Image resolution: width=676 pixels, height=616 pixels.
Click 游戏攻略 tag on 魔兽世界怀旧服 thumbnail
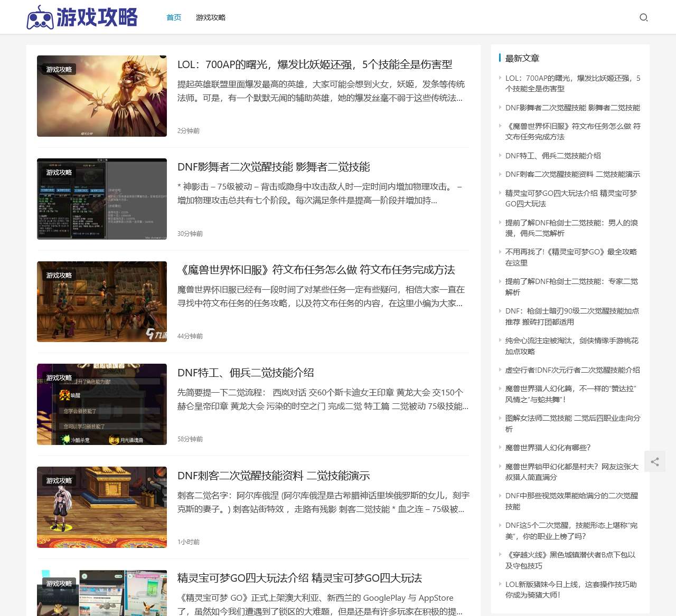(x=59, y=276)
